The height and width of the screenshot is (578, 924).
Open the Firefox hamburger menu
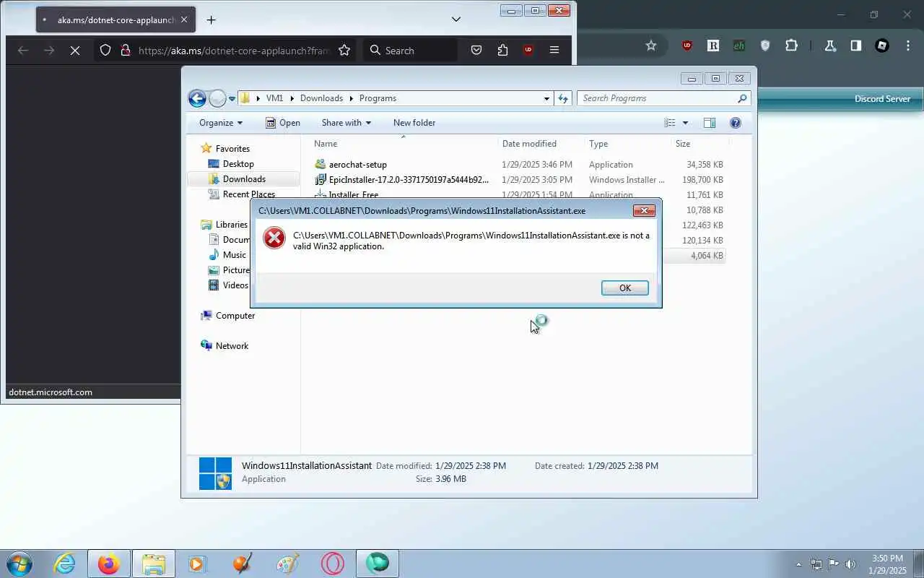(x=554, y=50)
